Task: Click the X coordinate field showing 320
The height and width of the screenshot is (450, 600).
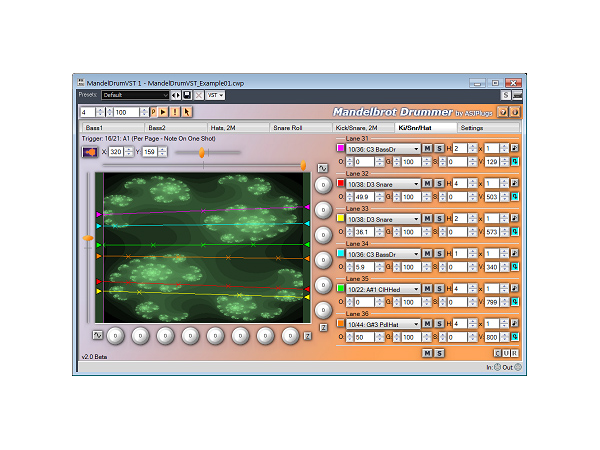Action: 115,152
